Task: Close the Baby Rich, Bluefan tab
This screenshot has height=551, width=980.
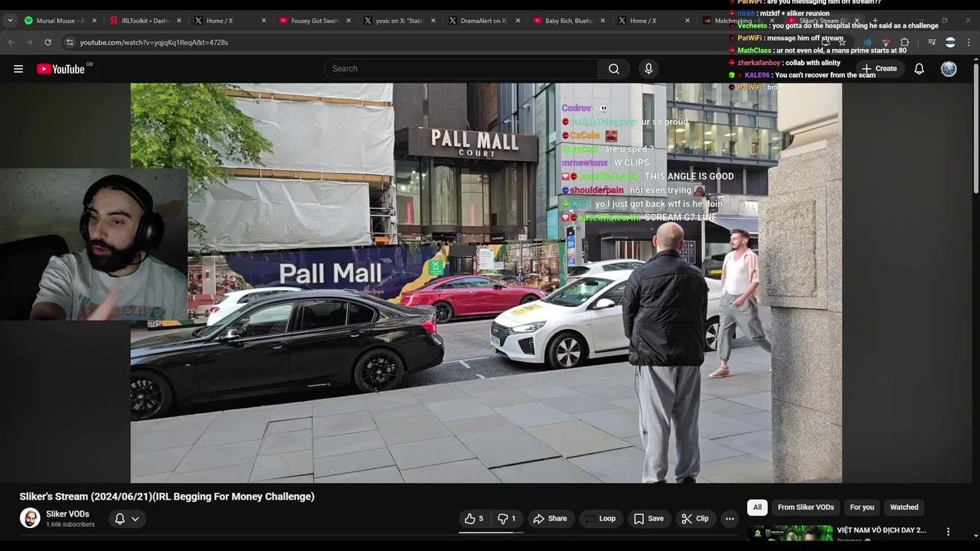Action: [603, 21]
